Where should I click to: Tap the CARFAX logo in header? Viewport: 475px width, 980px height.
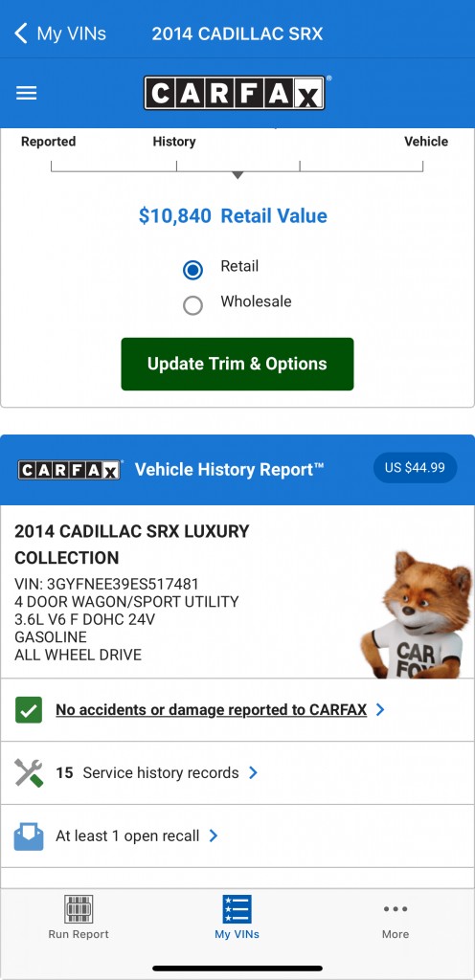235,93
